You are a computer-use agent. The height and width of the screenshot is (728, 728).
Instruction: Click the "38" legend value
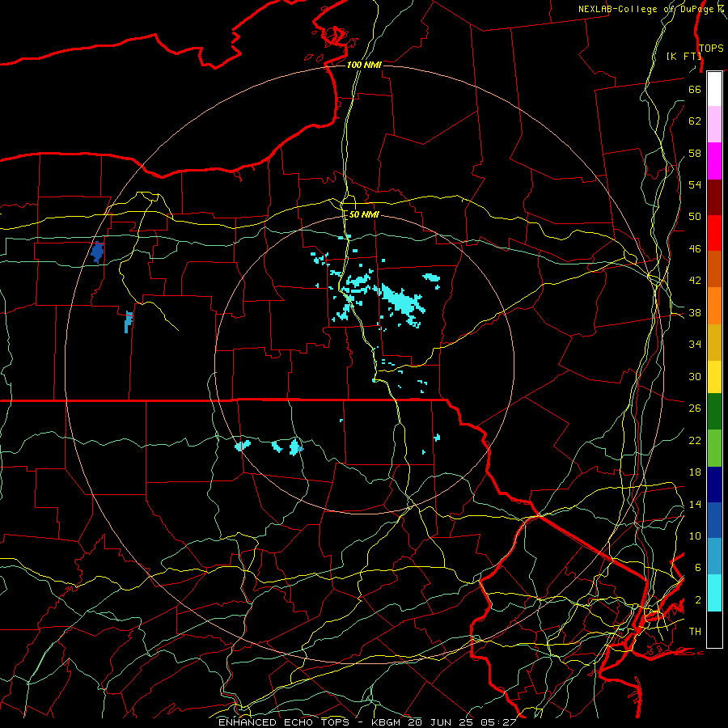coord(695,312)
